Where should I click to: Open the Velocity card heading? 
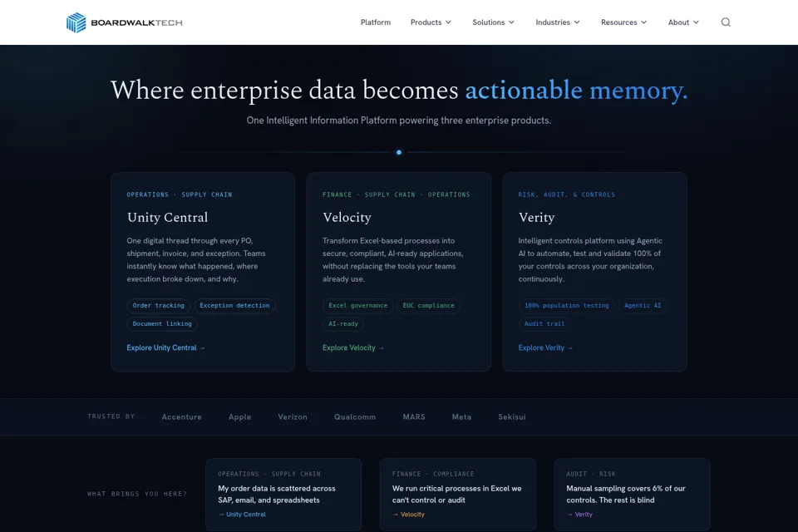347,218
